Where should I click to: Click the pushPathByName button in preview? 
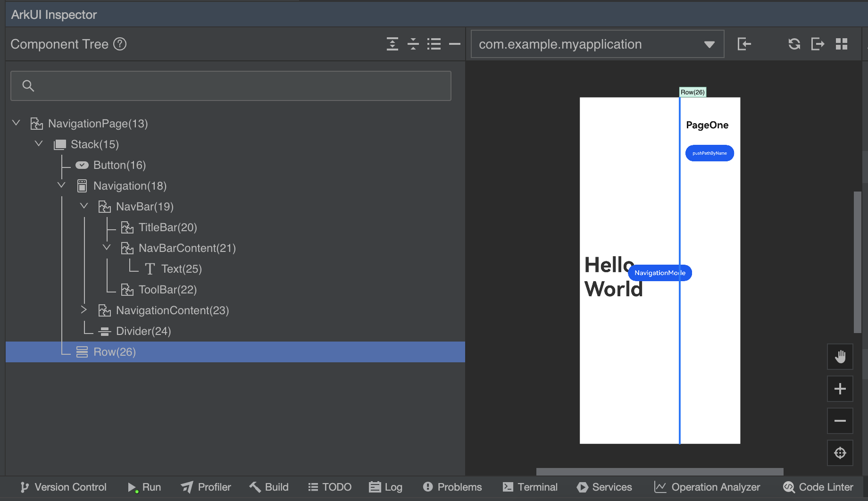709,153
